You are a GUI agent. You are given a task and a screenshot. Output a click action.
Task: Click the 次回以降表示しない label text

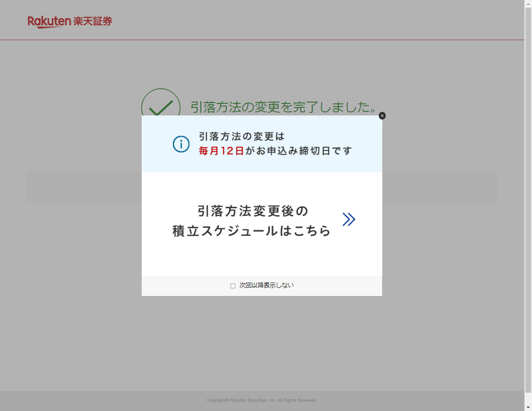(x=266, y=285)
